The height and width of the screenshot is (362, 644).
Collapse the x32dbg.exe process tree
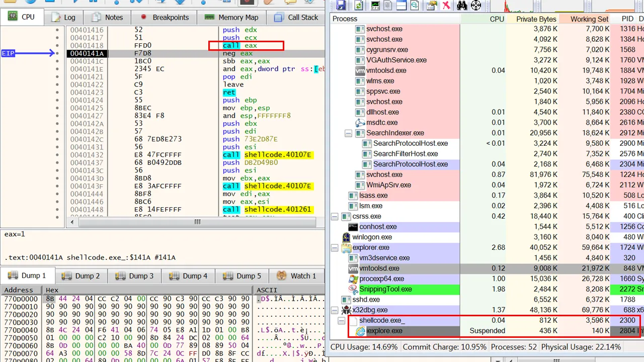(x=335, y=310)
